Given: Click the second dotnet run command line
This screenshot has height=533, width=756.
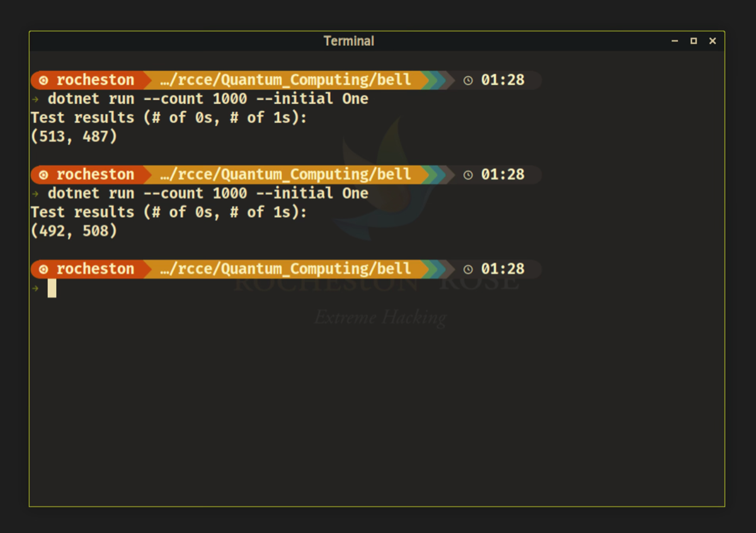Looking at the screenshot, I should pyautogui.click(x=208, y=193).
